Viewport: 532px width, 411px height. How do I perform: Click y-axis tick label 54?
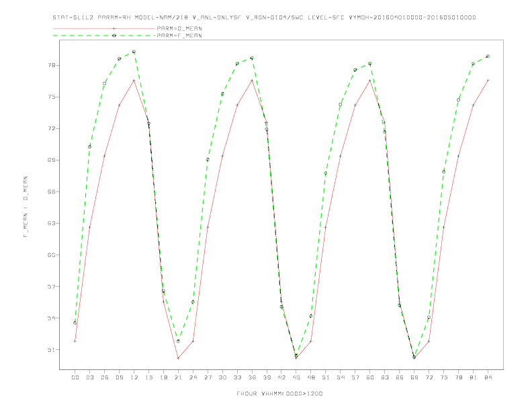(x=51, y=318)
